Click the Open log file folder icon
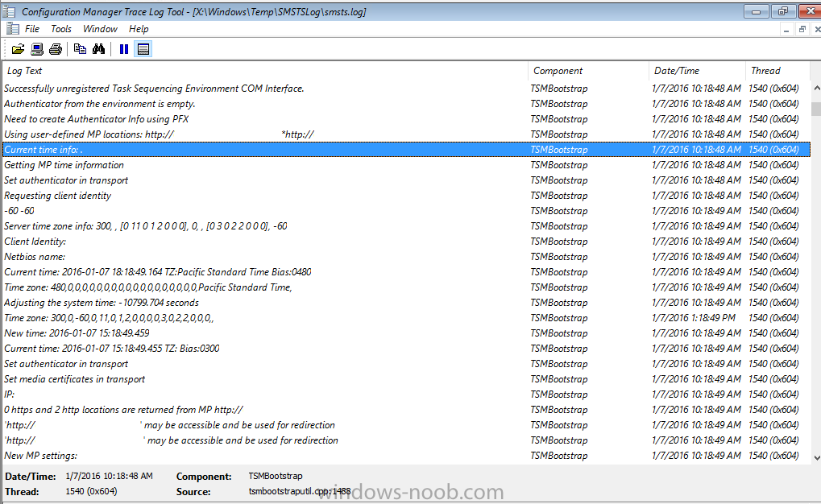Screen dimensions: 821x504 pyautogui.click(x=18, y=49)
